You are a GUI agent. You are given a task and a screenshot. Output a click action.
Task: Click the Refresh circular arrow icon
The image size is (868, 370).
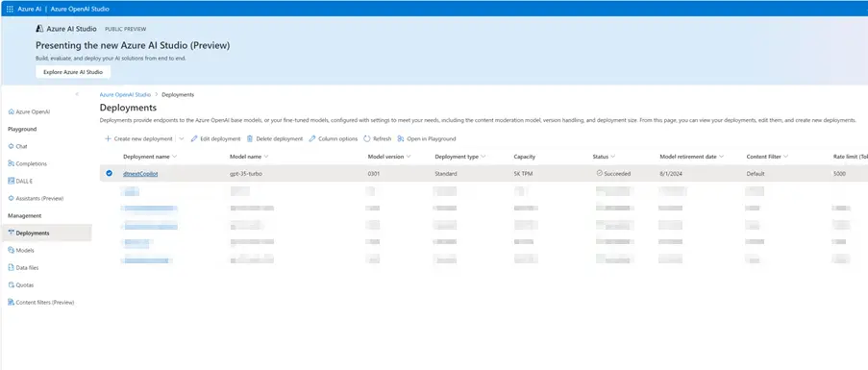tap(366, 138)
